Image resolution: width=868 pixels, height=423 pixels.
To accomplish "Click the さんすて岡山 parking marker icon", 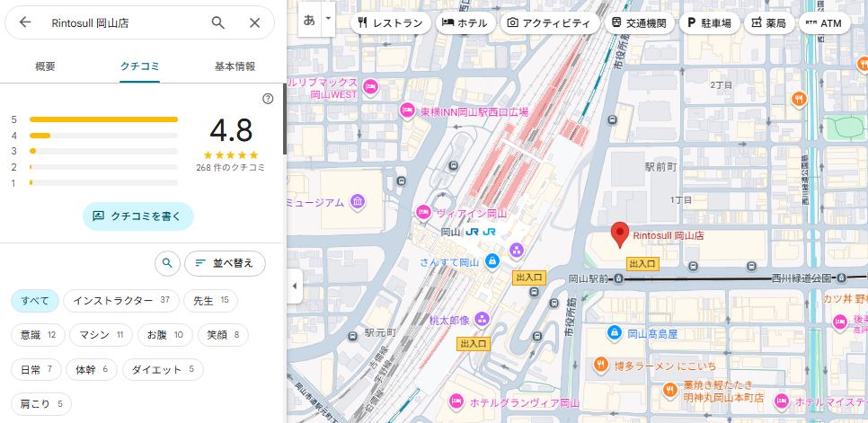I will coord(492,261).
